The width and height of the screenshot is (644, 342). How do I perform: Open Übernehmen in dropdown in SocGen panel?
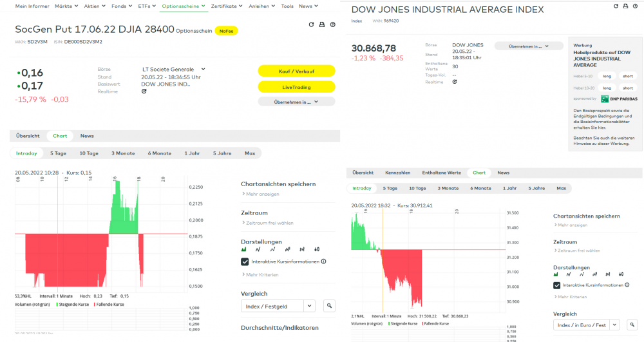296,102
